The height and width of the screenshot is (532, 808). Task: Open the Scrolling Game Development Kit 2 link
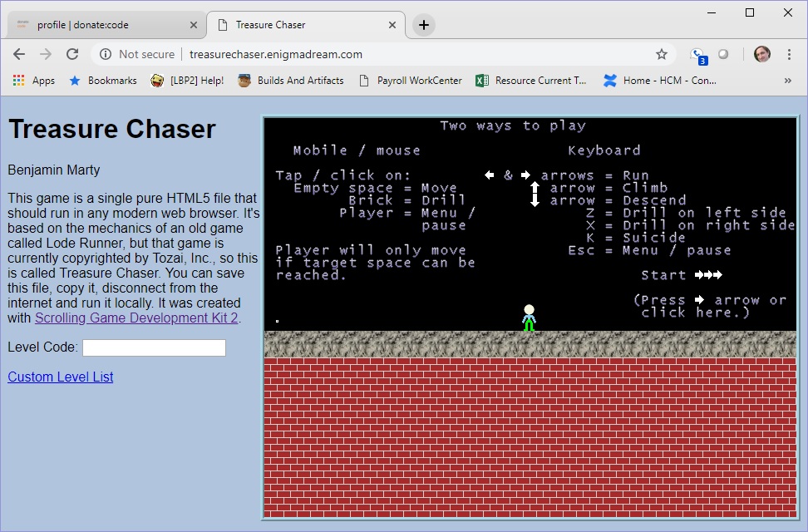click(x=136, y=318)
